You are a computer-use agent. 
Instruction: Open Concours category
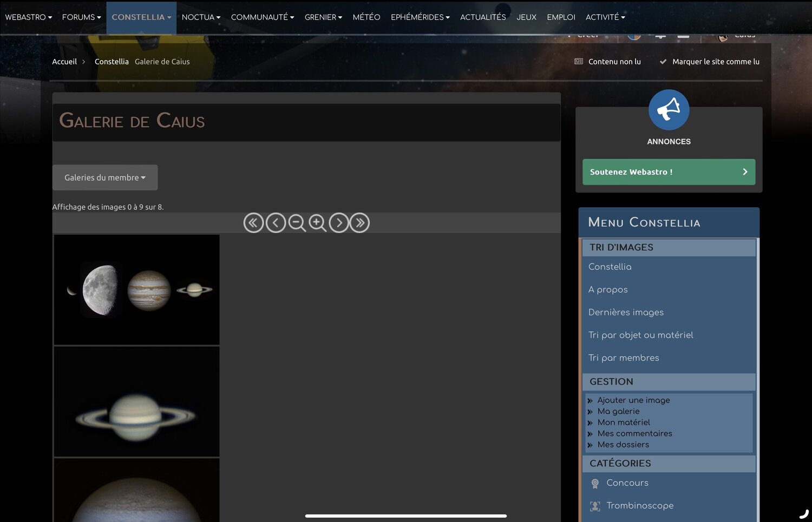(627, 483)
